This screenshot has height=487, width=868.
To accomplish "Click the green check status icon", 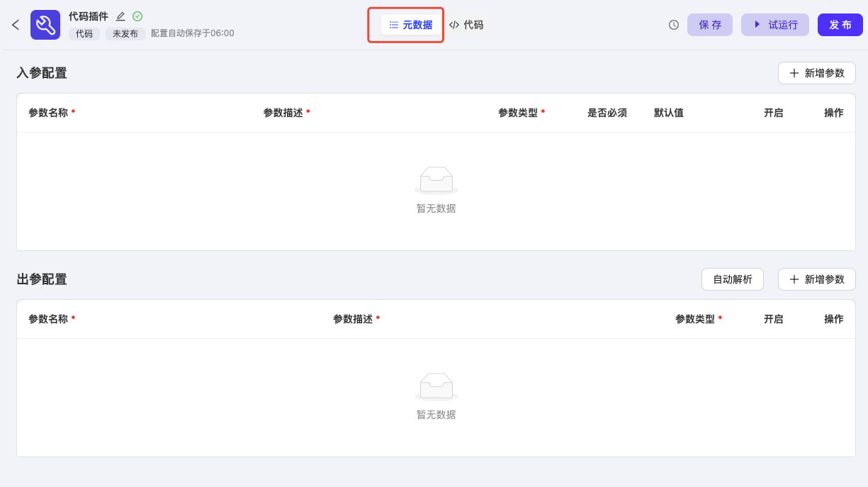I will coord(137,16).
